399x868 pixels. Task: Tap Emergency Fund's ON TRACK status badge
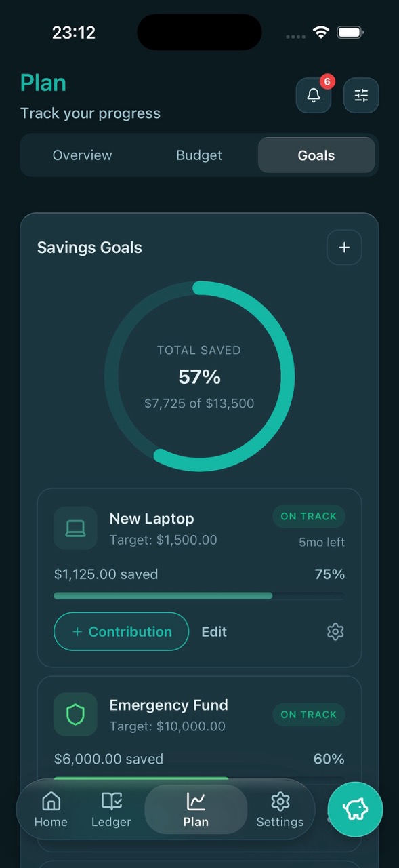309,714
